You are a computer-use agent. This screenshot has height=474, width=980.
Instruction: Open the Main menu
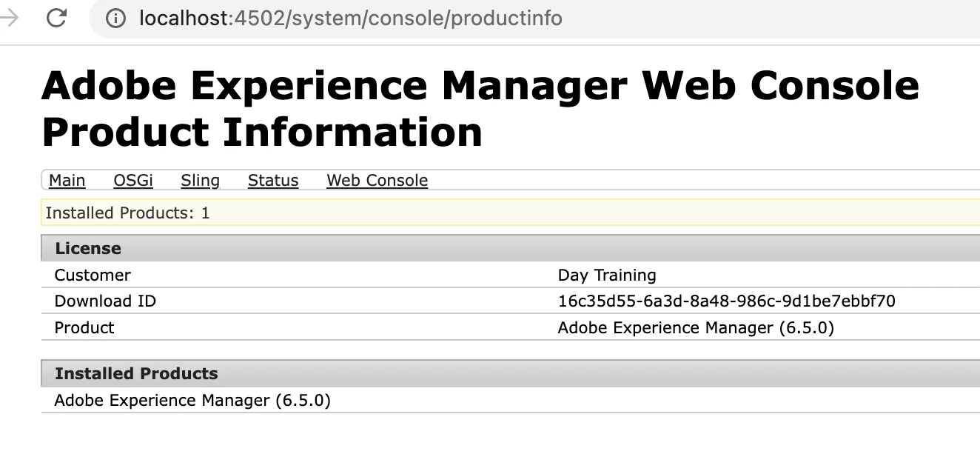click(x=67, y=181)
